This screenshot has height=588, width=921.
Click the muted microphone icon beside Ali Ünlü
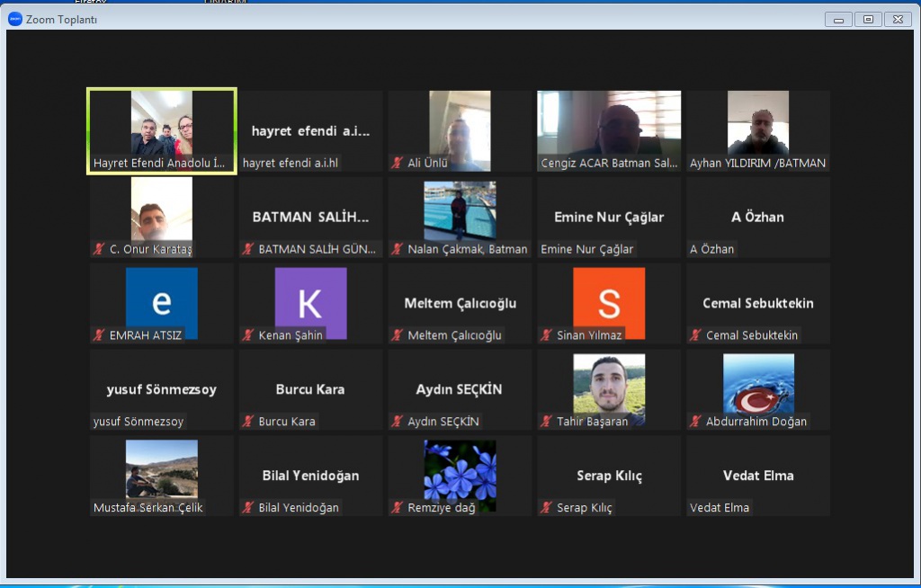pos(397,164)
